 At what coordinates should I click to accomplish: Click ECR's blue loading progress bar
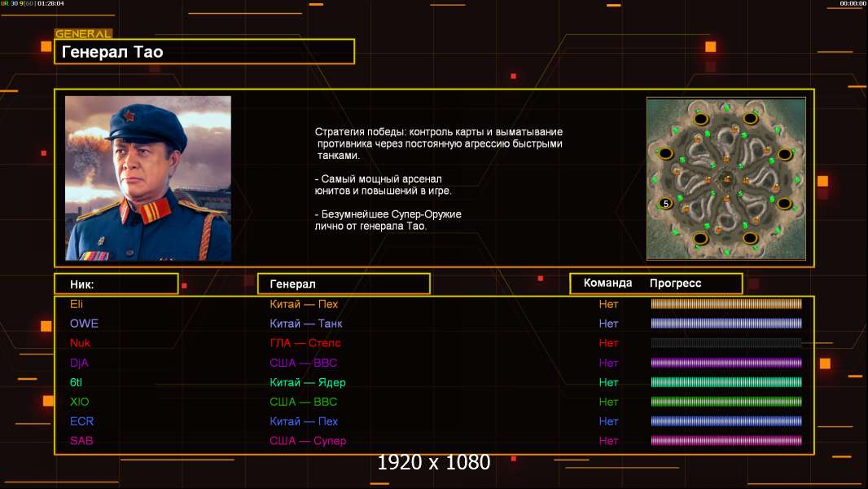726,421
